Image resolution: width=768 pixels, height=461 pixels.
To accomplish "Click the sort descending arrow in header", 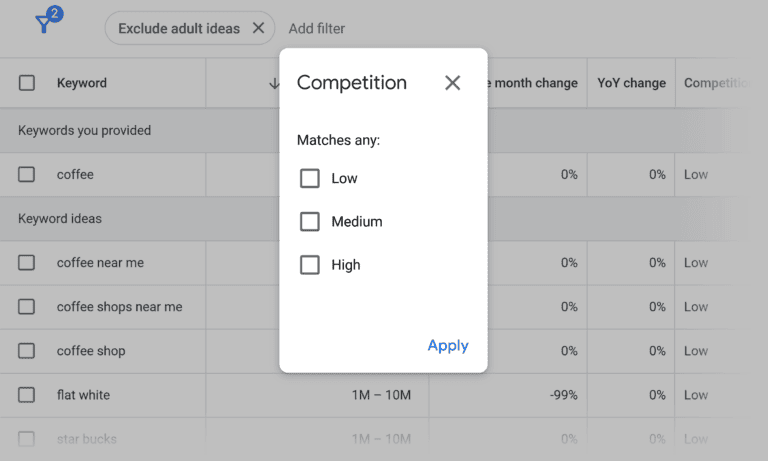I will click(x=274, y=83).
